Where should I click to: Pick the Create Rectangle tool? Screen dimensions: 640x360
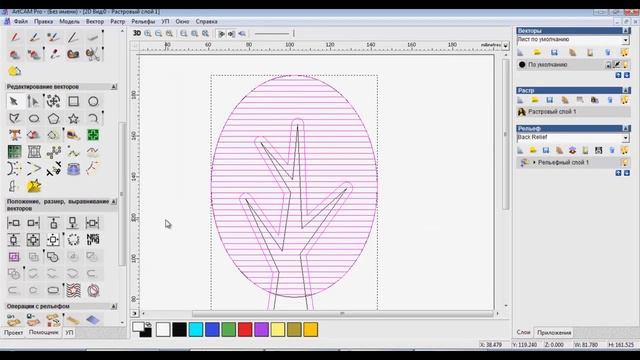tap(73, 101)
